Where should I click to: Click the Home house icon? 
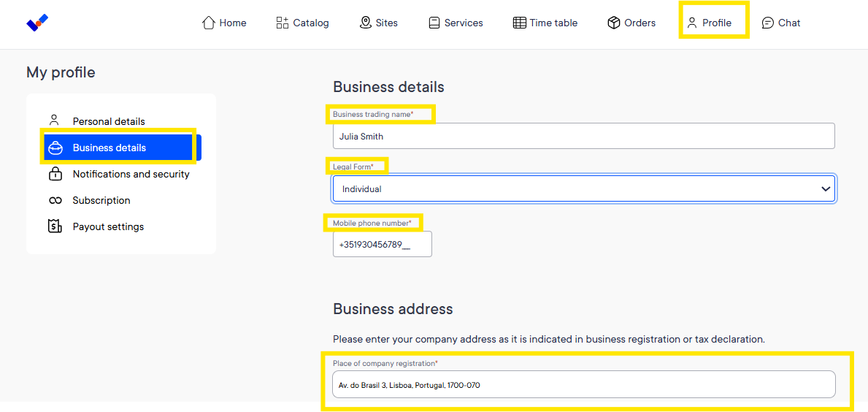tap(208, 23)
